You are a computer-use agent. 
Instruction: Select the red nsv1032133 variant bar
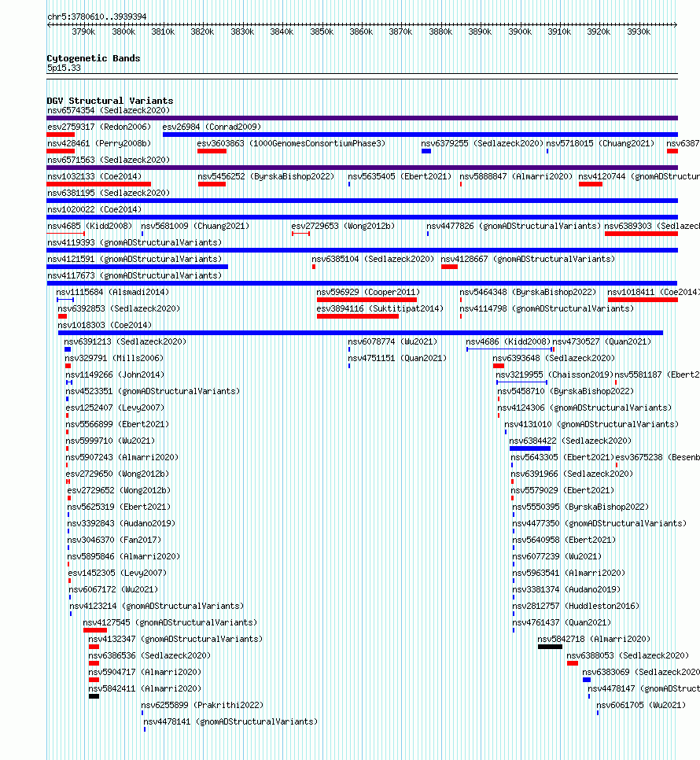pos(99,184)
